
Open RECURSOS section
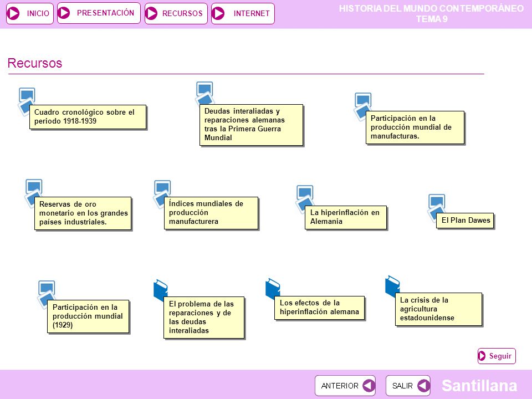(176, 13)
